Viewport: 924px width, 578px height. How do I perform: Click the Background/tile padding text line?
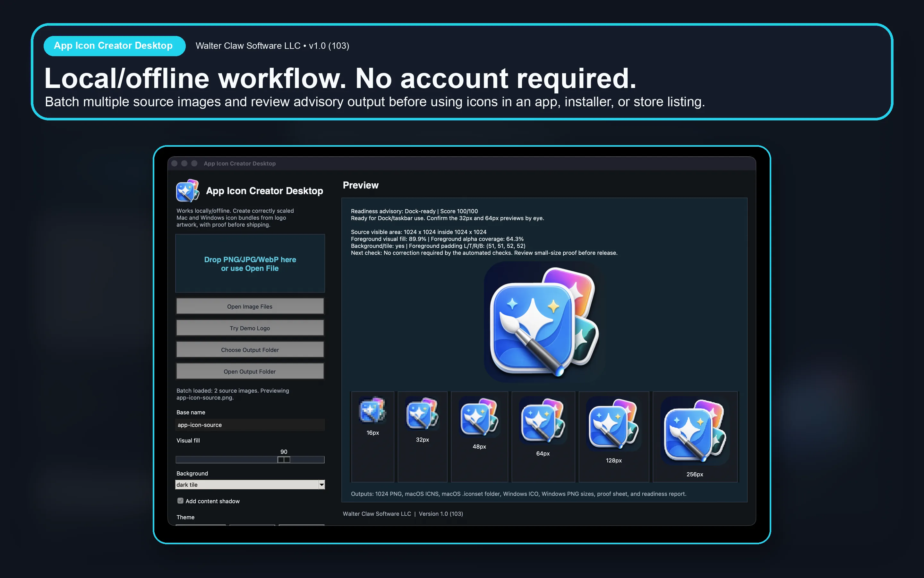point(438,246)
